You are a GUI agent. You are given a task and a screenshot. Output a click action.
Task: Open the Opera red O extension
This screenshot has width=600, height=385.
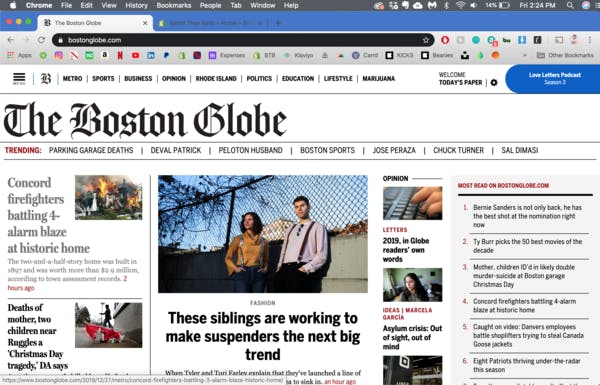(x=445, y=40)
